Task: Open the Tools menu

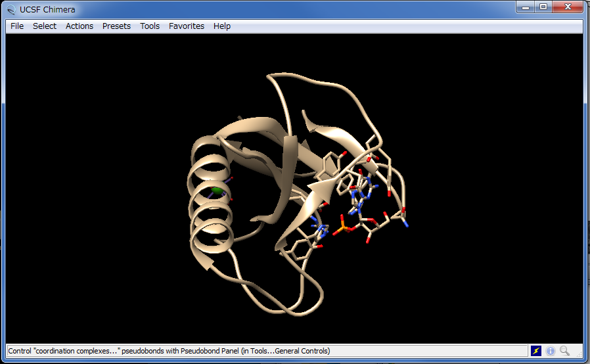Action: click(150, 26)
